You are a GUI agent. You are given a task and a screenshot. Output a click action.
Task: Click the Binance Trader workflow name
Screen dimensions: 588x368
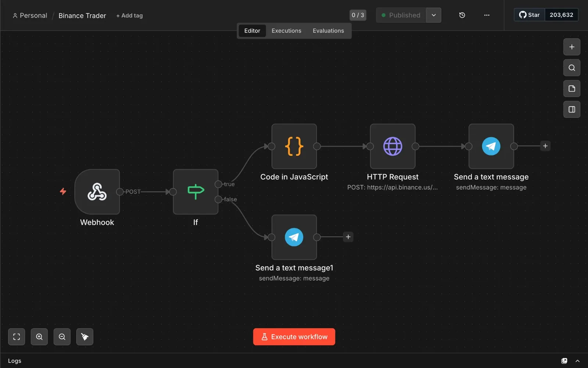pyautogui.click(x=82, y=15)
